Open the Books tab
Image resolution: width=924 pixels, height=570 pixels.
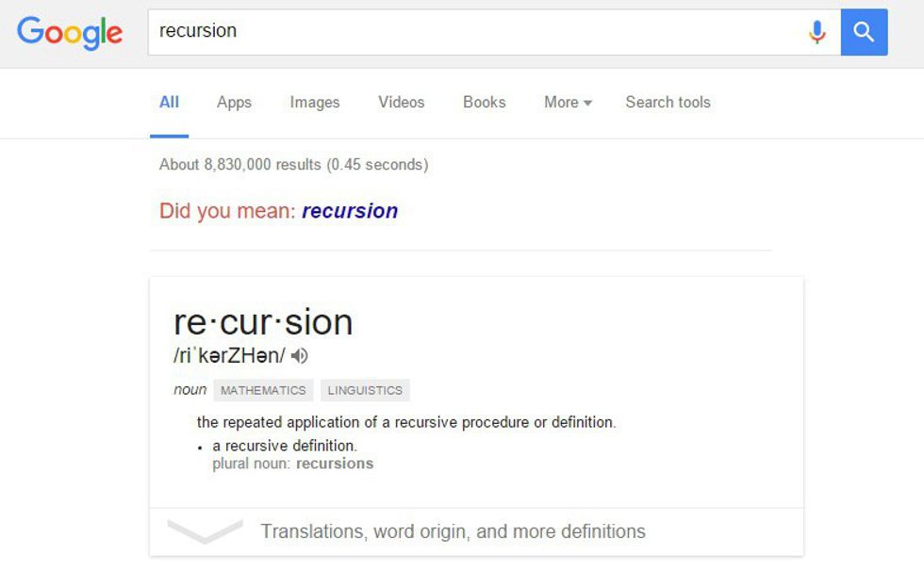[484, 103]
